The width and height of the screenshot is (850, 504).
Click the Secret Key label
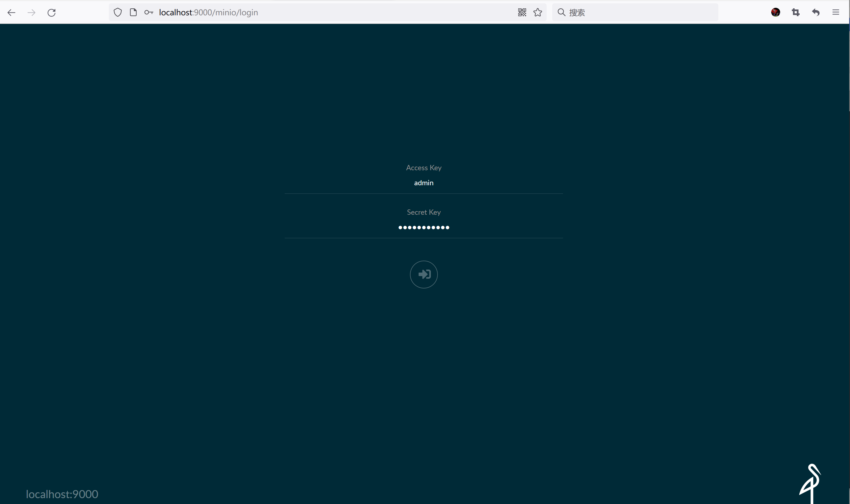[x=424, y=212]
